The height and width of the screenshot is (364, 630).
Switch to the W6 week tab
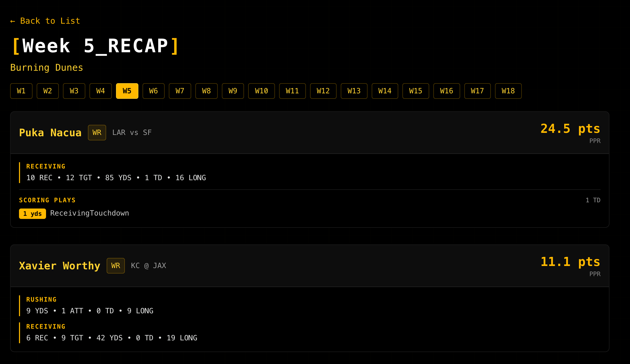pyautogui.click(x=153, y=91)
